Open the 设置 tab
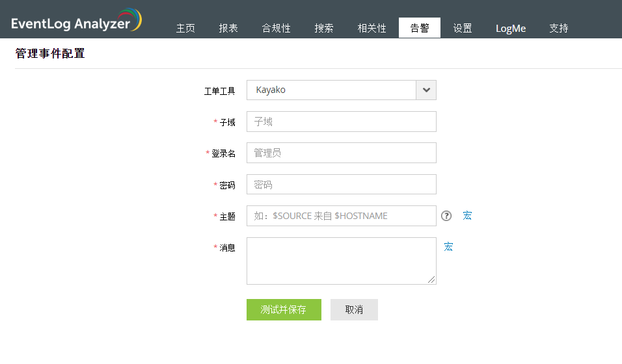 463,29
